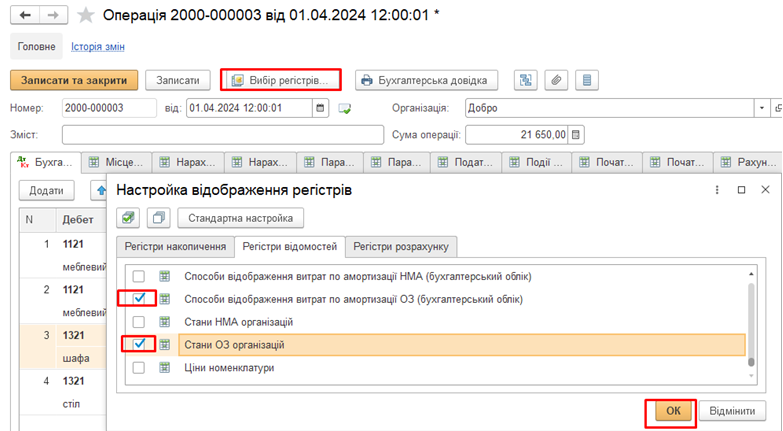Click the uncheck all registers icon

157,217
